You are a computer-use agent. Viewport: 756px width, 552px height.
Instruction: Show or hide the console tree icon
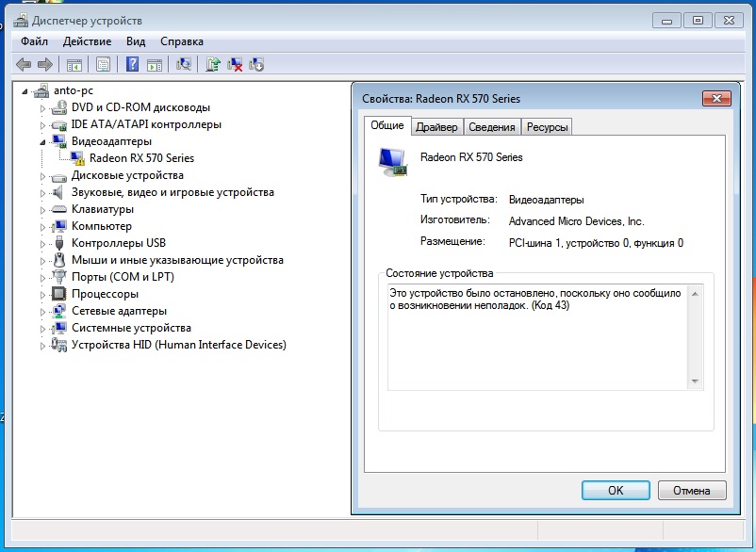[x=74, y=65]
